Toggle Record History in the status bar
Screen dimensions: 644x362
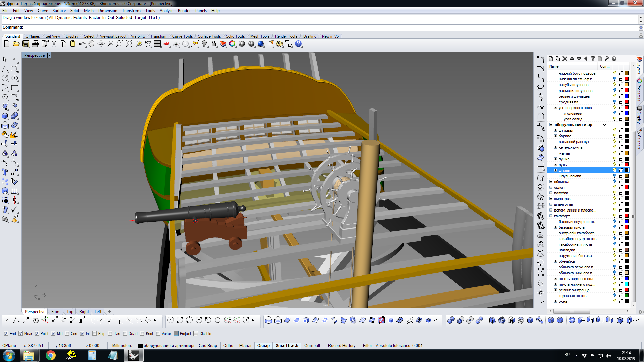pos(341,346)
